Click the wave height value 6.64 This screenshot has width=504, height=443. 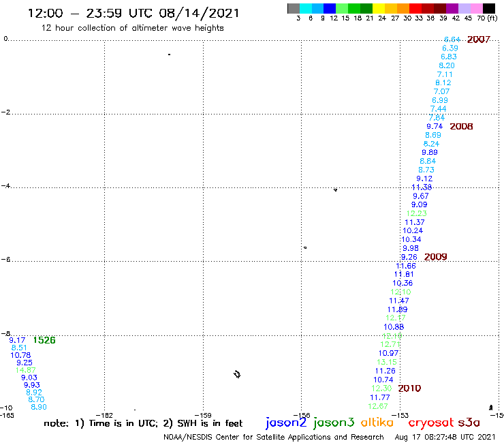[452, 40]
